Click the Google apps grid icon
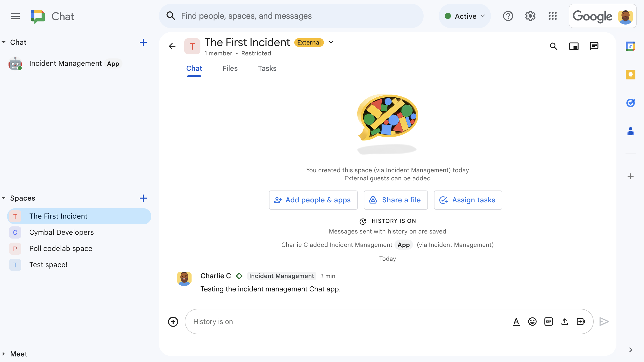 click(x=552, y=16)
